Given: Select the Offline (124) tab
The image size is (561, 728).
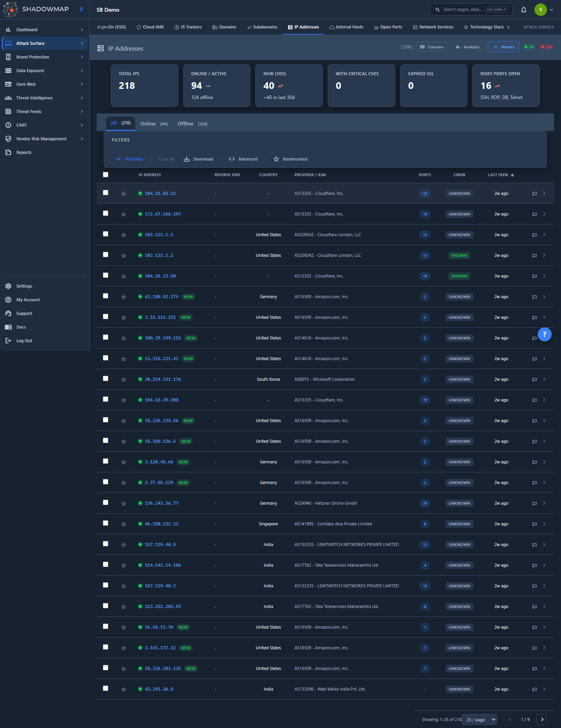Looking at the screenshot, I should tap(192, 124).
